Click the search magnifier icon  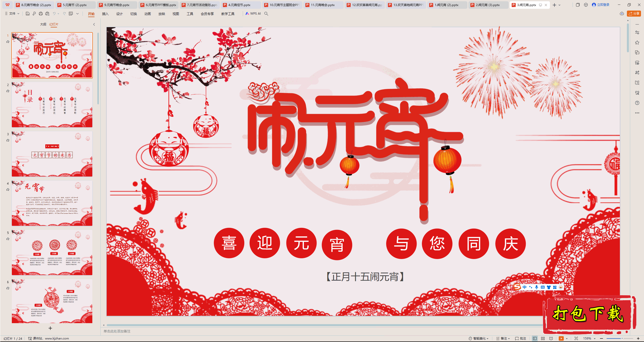(266, 14)
